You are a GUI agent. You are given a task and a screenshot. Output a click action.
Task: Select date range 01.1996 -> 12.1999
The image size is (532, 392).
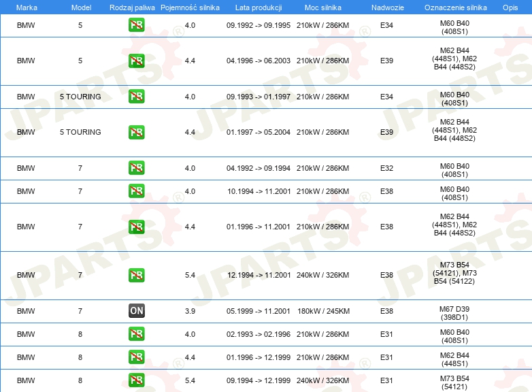pos(259,357)
